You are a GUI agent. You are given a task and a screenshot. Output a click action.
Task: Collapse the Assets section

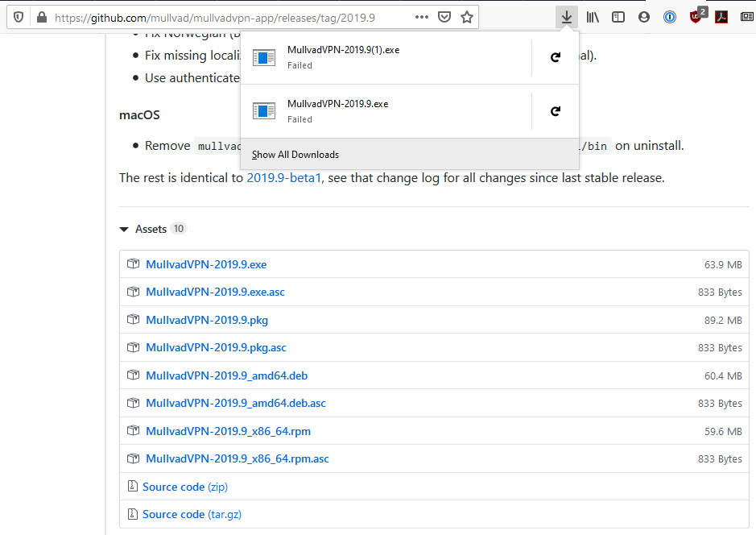[124, 229]
